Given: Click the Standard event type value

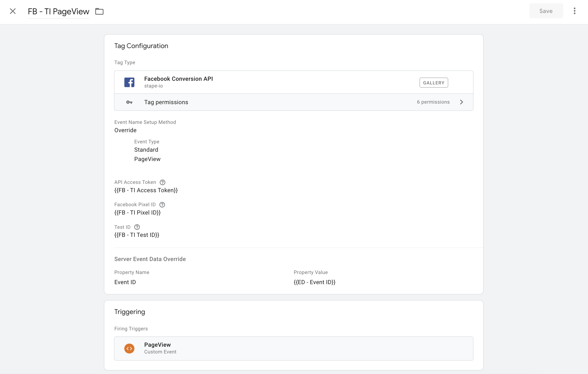Looking at the screenshot, I should tap(146, 150).
